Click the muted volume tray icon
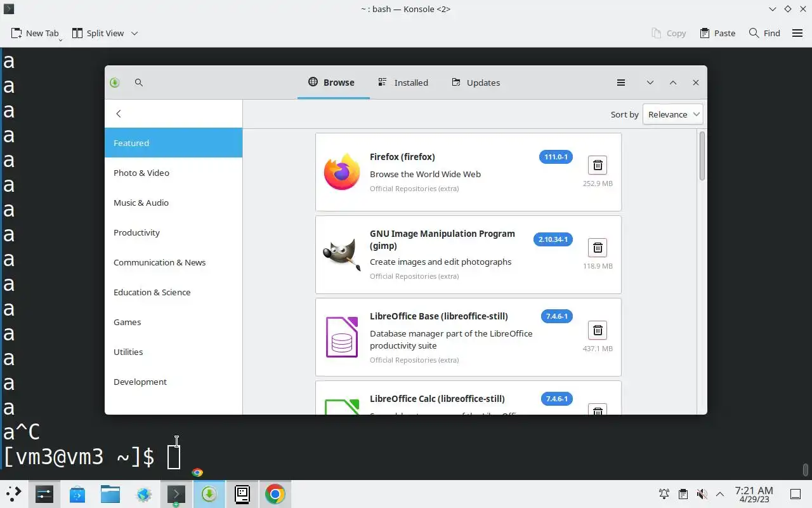The height and width of the screenshot is (508, 812). coord(702,494)
